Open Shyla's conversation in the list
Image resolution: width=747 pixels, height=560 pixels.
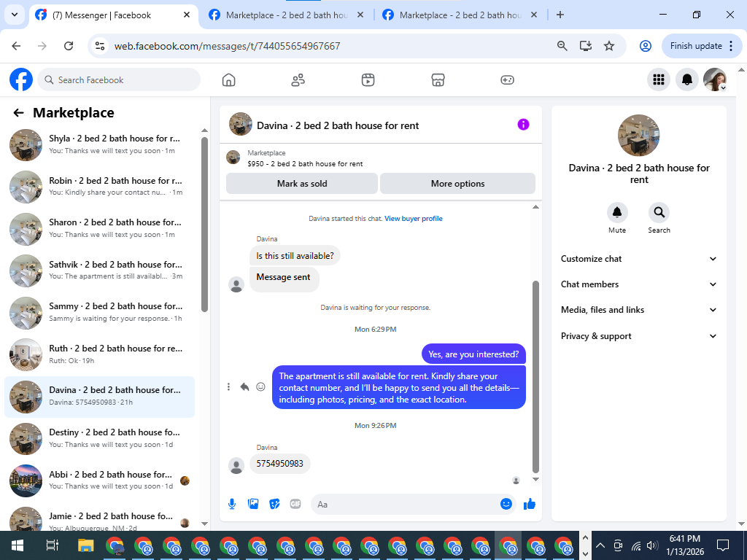tap(99, 145)
